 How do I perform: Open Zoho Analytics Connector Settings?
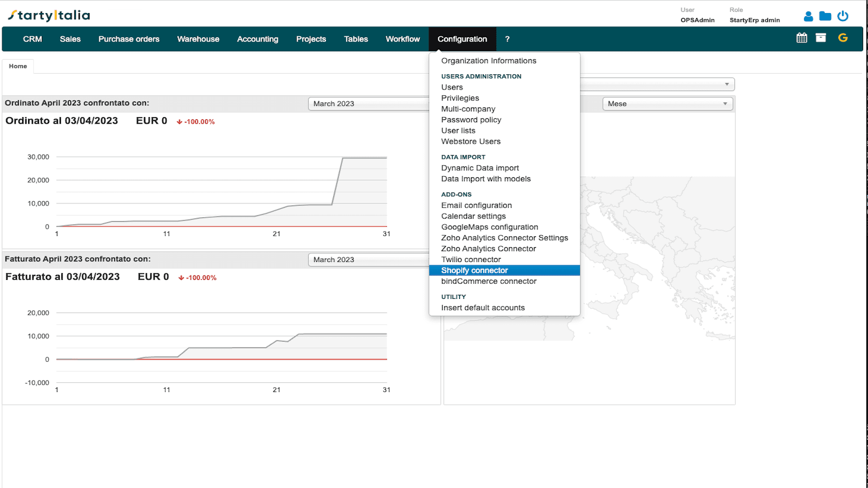tap(505, 238)
